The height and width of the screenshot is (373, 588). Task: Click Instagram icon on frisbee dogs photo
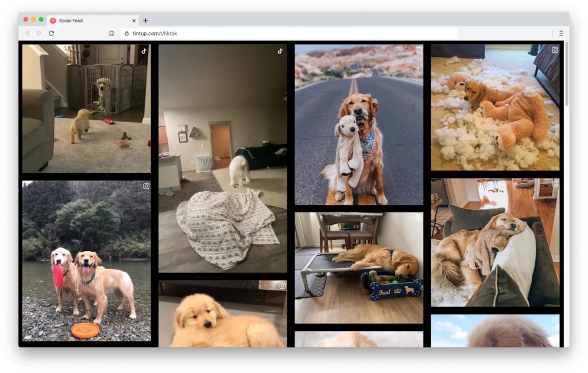(x=146, y=186)
